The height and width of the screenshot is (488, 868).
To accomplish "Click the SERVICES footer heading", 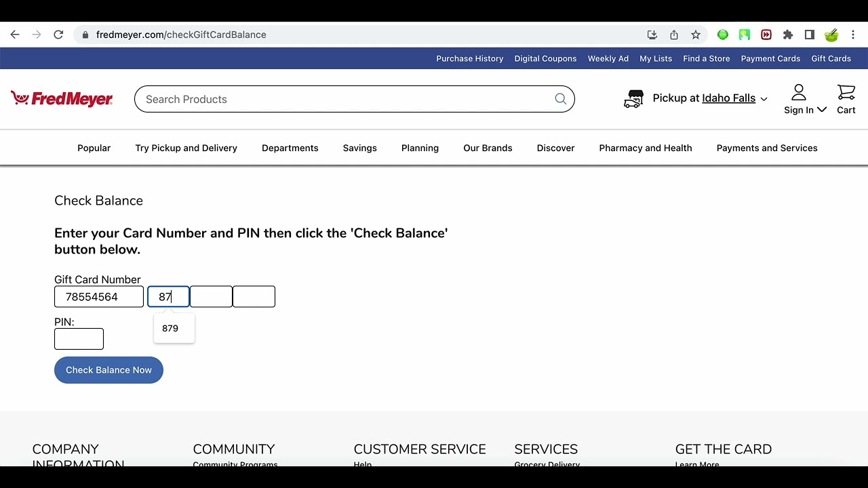I will pos(546,449).
